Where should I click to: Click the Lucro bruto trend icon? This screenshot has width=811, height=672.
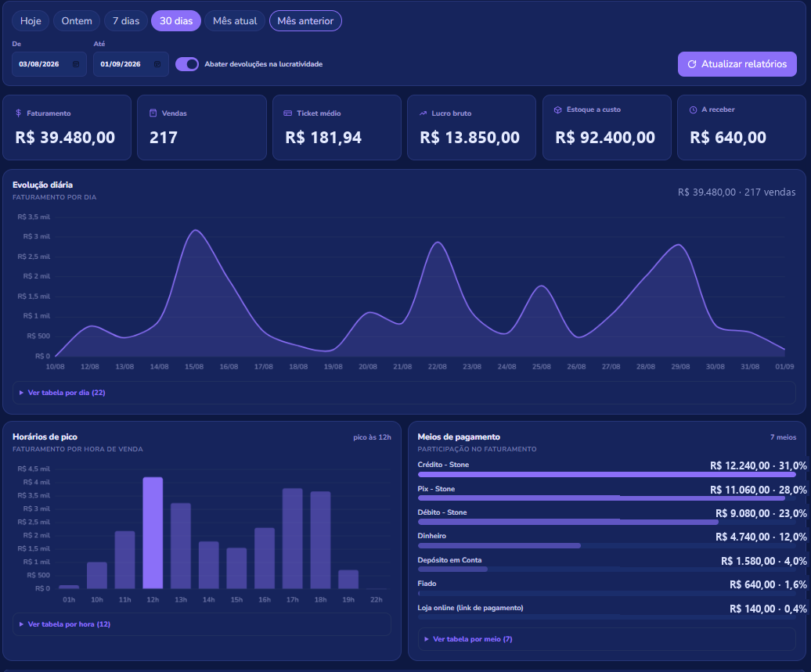click(423, 113)
